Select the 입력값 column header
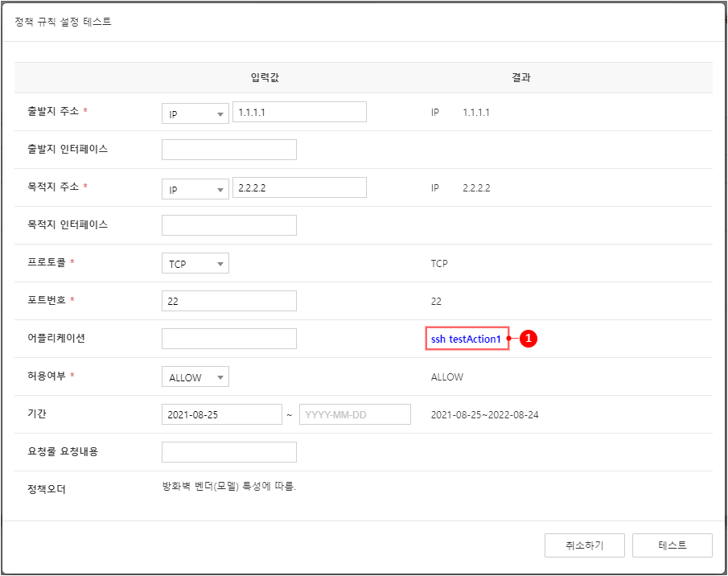The image size is (728, 576). pyautogui.click(x=265, y=77)
